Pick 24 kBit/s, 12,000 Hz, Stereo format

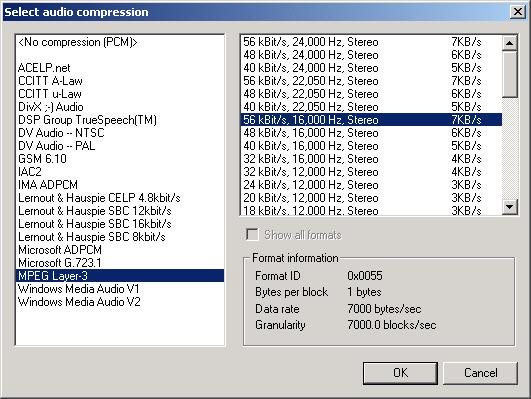point(371,185)
